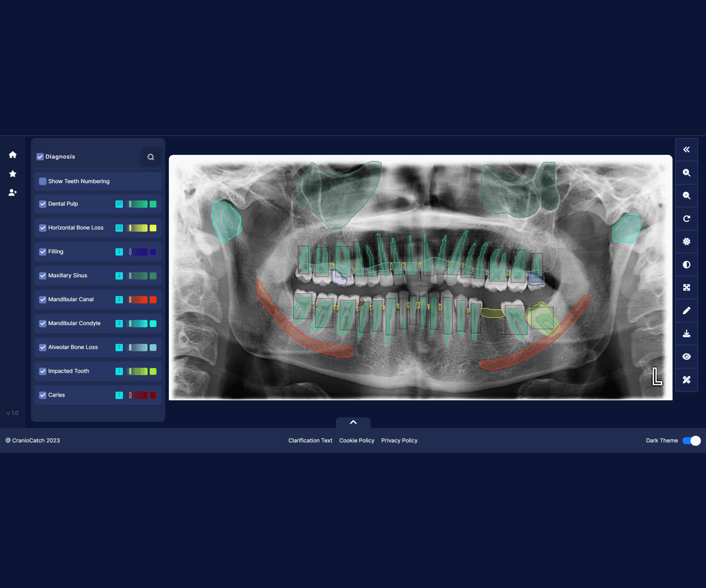Select the pencil draw tool
This screenshot has width=706, height=588.
coord(687,310)
